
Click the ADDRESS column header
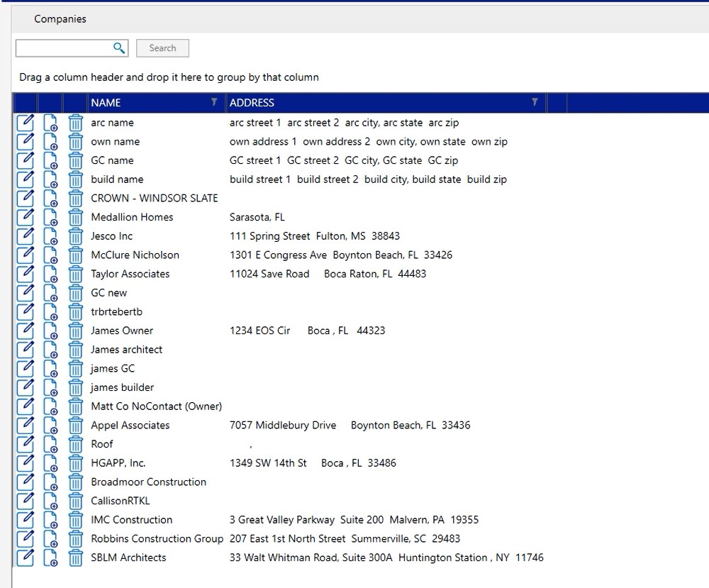(252, 103)
